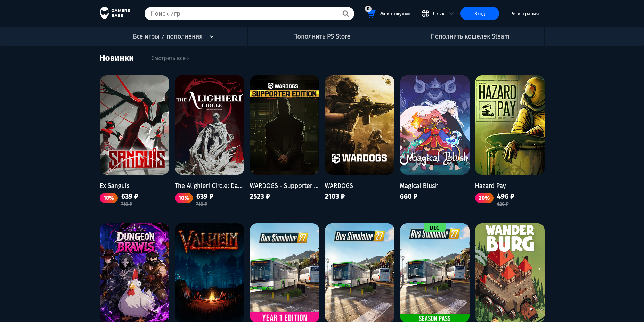This screenshot has width=644, height=322.
Task: Click Hazard Pay title text
Action: 490,186
